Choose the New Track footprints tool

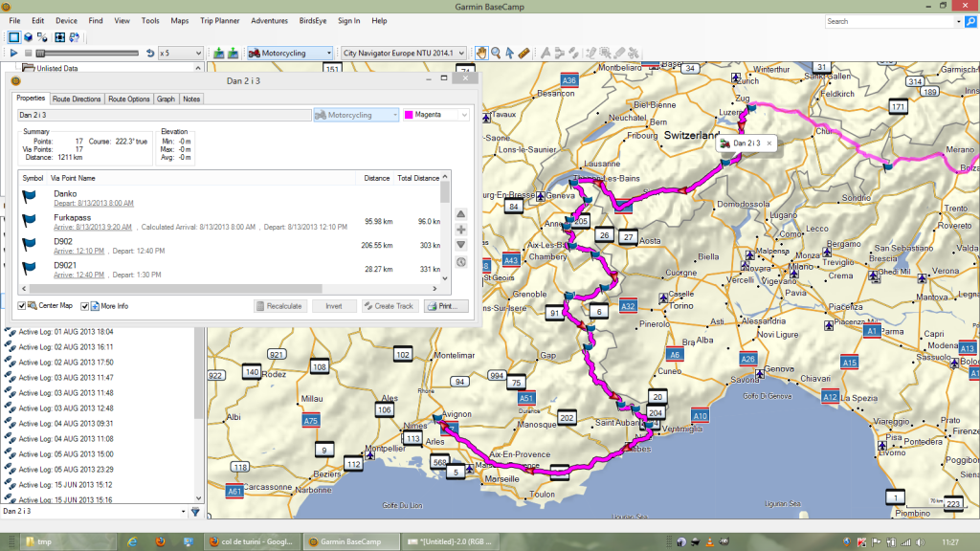(x=574, y=54)
